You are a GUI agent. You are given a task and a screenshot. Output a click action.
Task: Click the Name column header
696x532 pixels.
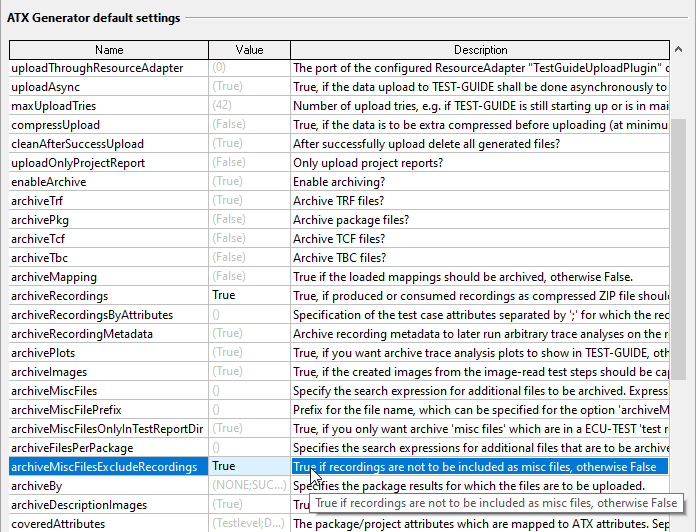[109, 49]
